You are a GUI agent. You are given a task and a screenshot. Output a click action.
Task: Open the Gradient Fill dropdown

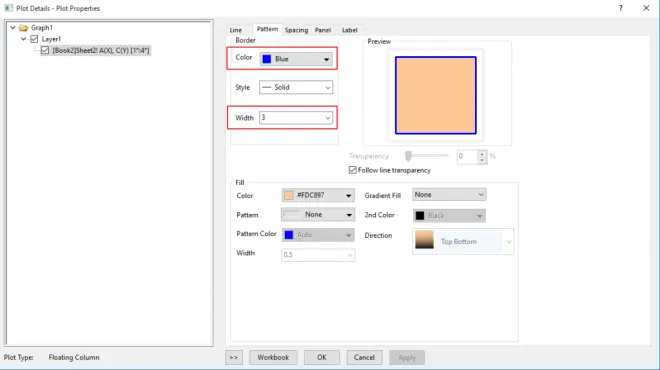pos(449,194)
